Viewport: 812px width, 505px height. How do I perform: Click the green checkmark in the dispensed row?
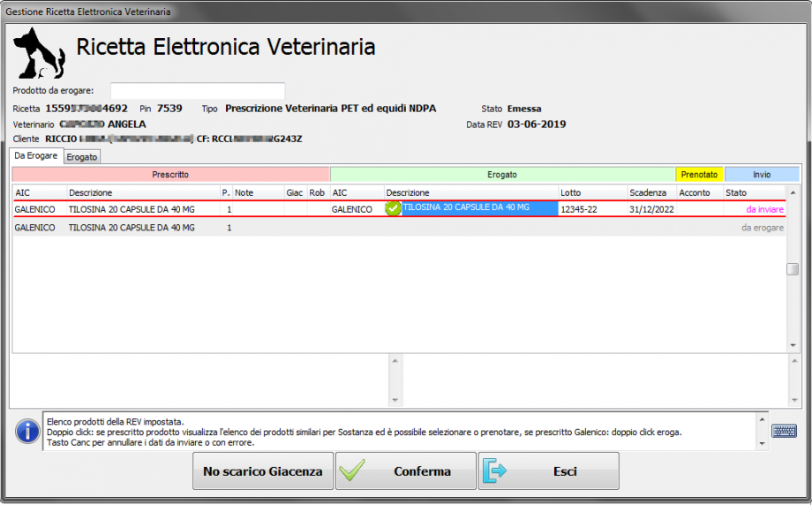[394, 208]
